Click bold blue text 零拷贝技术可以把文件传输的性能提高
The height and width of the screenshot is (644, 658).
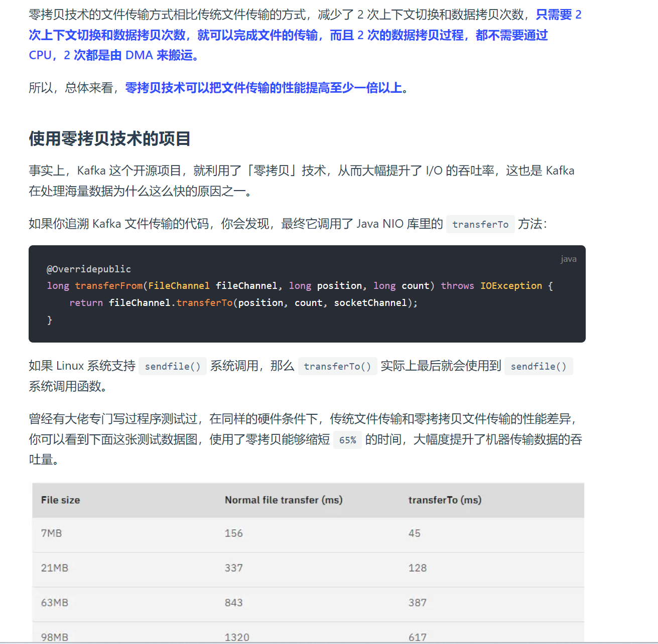264,88
